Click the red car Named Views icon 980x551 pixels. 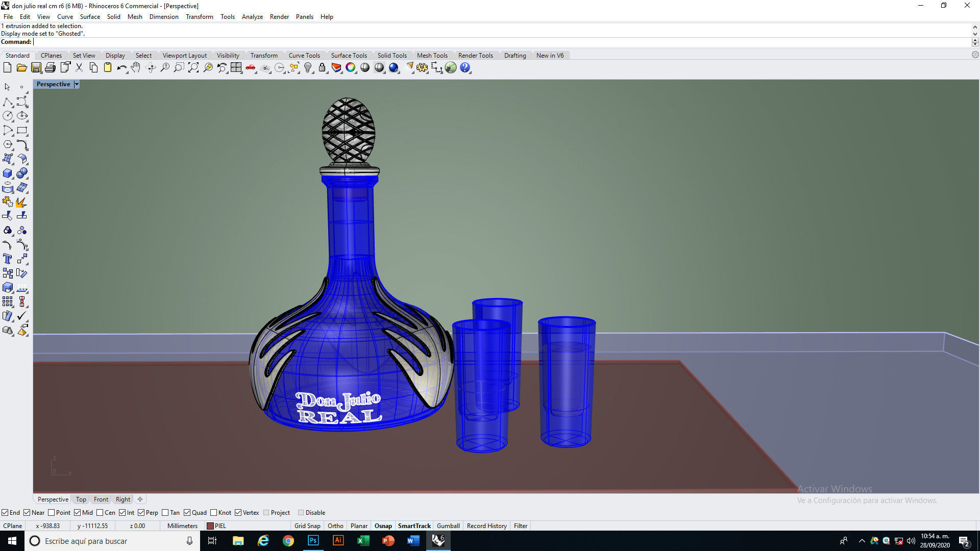251,67
